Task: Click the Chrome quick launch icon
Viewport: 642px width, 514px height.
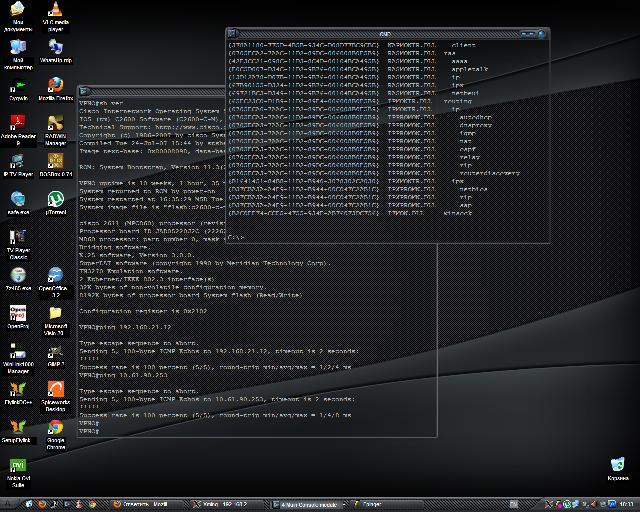Action: 93,505
